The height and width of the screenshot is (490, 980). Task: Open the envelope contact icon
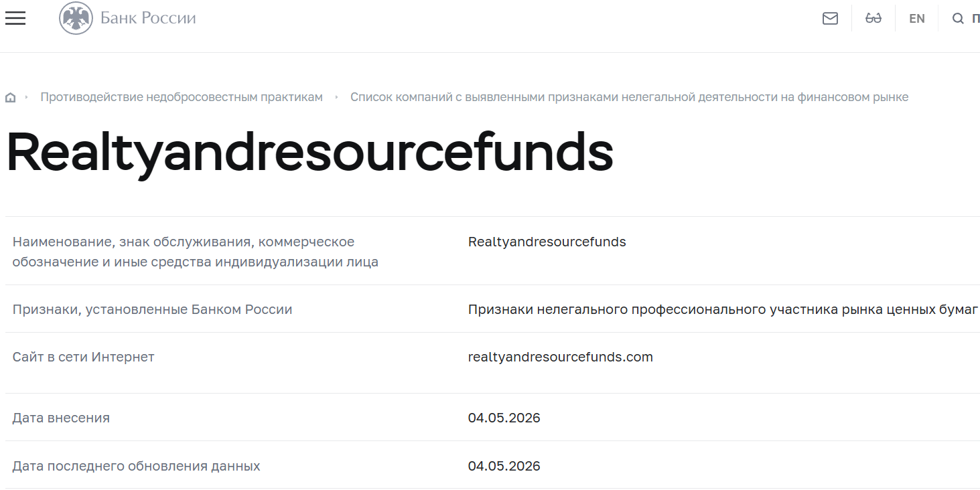(830, 19)
